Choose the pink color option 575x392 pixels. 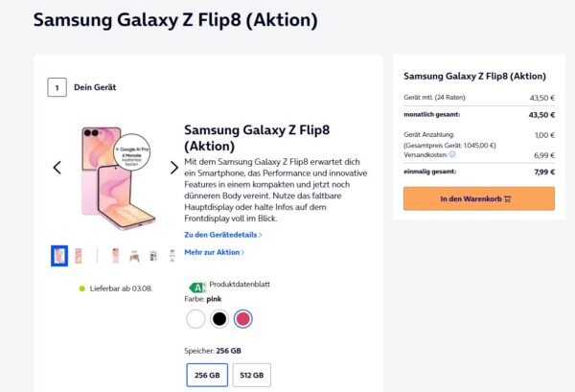[243, 318]
